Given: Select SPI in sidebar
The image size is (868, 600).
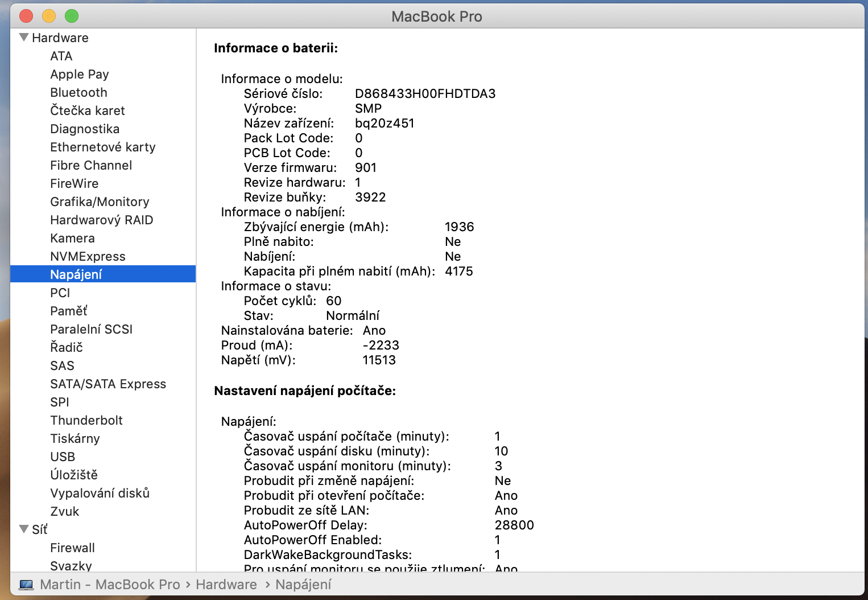Looking at the screenshot, I should [x=60, y=402].
